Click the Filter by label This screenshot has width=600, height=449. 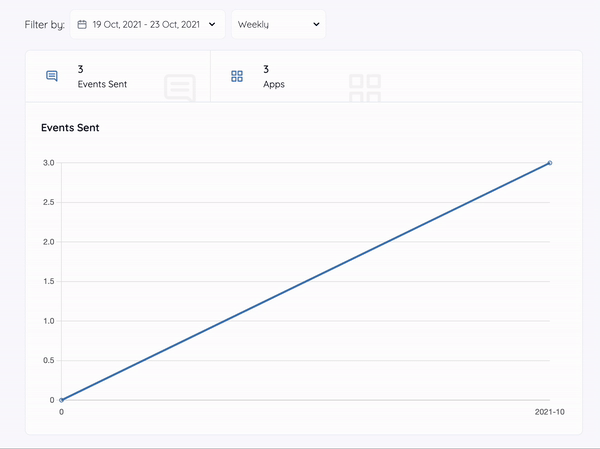tap(44, 24)
